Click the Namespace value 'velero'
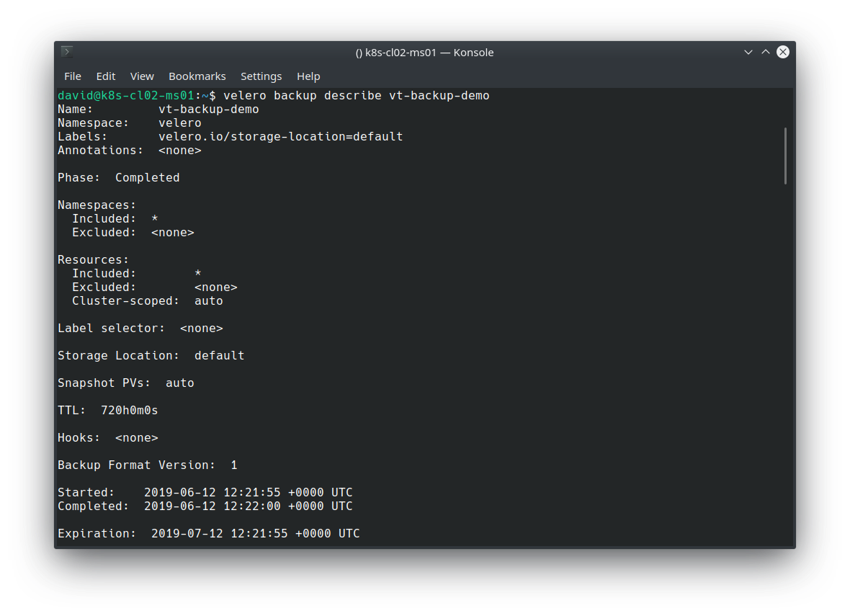850x616 pixels. [x=180, y=123]
